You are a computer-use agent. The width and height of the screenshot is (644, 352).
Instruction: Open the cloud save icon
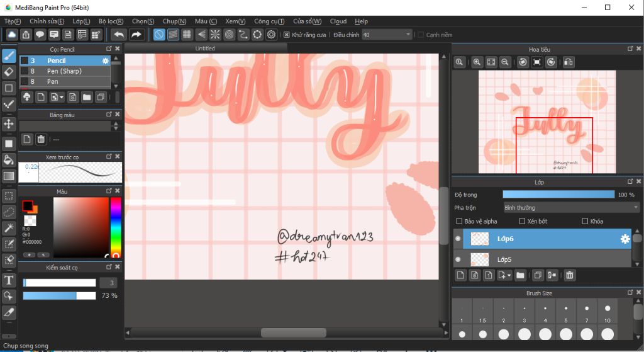pyautogui.click(x=12, y=35)
